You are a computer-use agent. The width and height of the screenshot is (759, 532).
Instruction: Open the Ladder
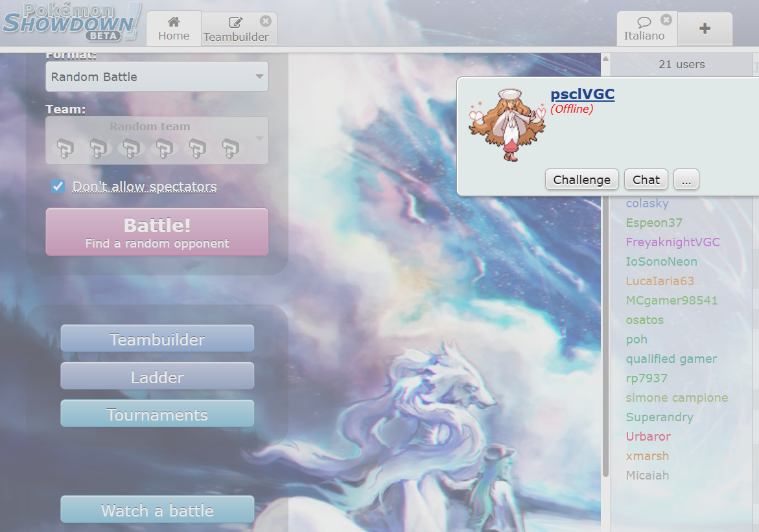[157, 376]
